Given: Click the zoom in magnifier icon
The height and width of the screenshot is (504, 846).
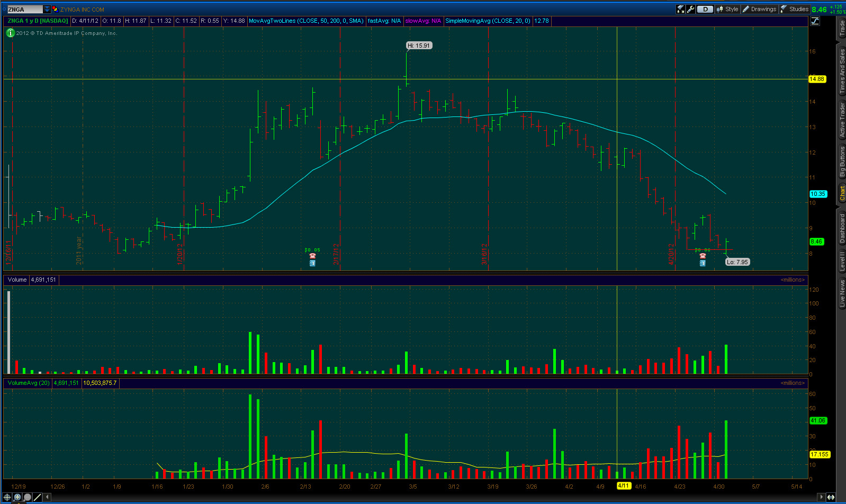Looking at the screenshot, I should point(17,497).
